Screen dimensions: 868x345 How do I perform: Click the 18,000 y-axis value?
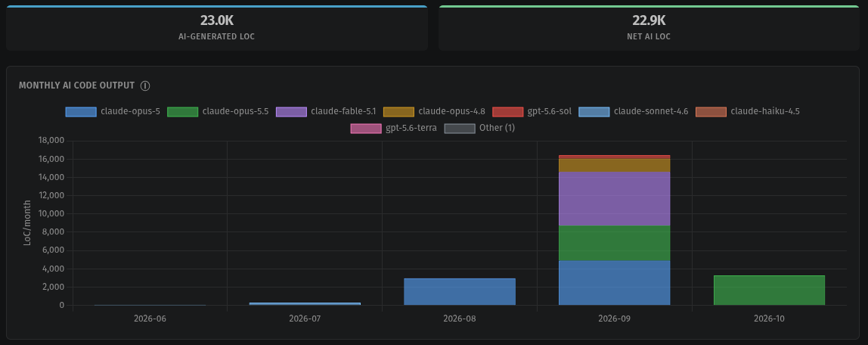(x=51, y=141)
